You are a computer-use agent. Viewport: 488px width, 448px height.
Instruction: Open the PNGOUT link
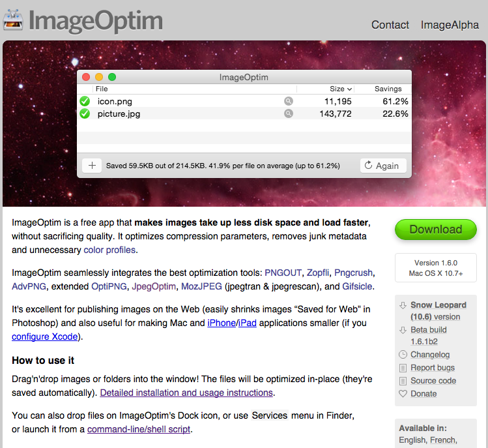tap(283, 273)
